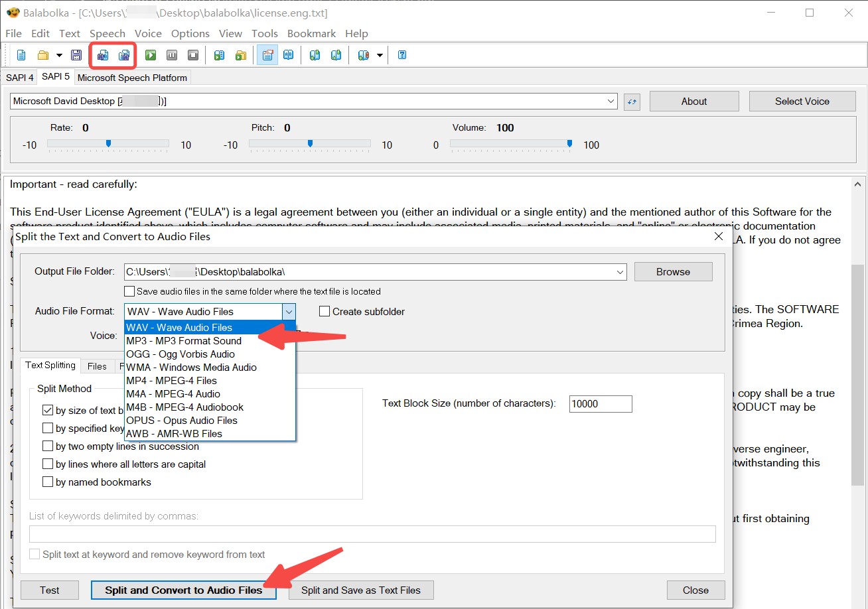Check split by named bookmarks
The width and height of the screenshot is (868, 609).
point(48,482)
